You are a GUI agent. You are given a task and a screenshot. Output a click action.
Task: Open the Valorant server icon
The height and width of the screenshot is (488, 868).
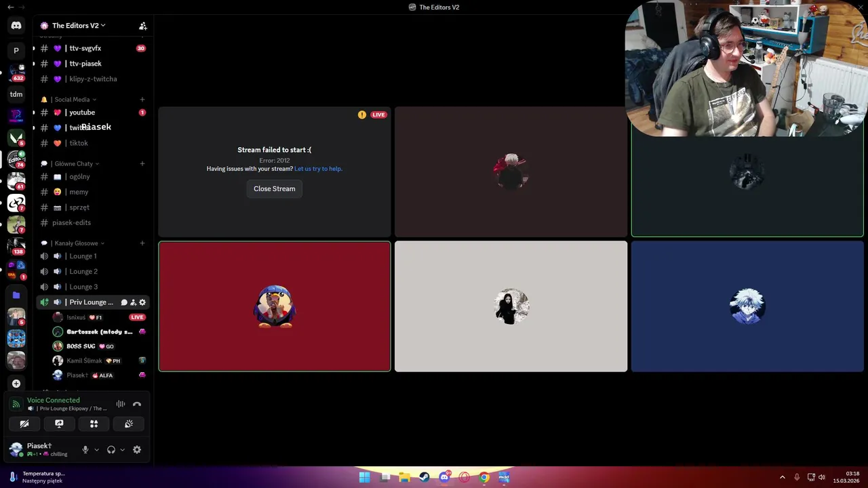pyautogui.click(x=16, y=138)
